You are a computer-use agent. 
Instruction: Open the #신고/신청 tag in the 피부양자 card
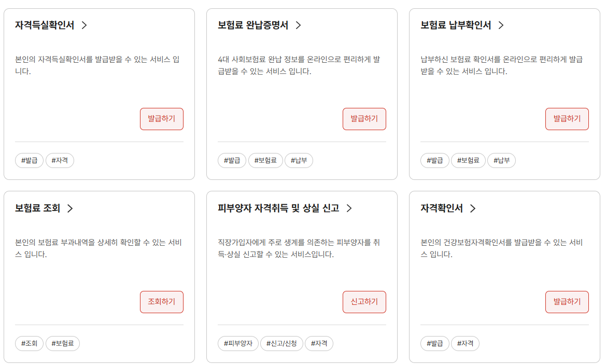[281, 343]
